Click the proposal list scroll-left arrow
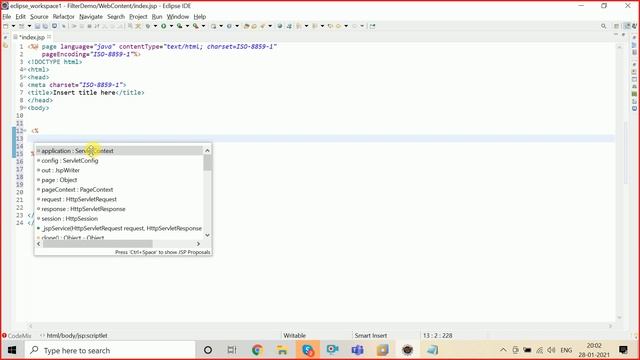This screenshot has width=640, height=360. click(39, 244)
